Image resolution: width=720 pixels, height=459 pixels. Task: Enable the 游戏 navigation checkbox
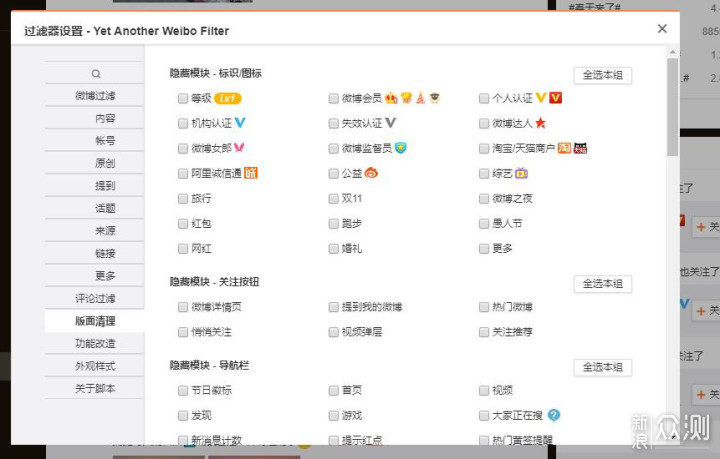(333, 415)
